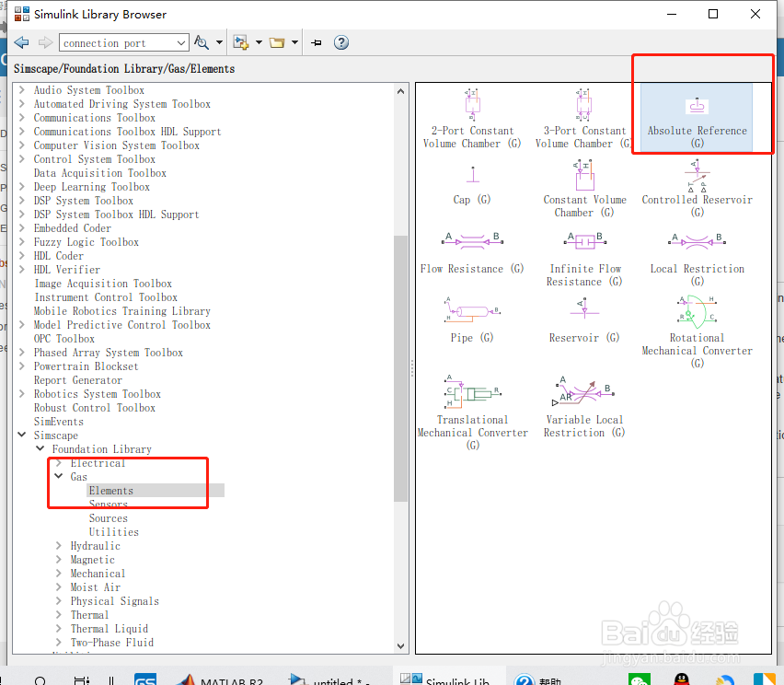Select the Reservoir (G) block
The width and height of the screenshot is (784, 685).
coord(584,319)
